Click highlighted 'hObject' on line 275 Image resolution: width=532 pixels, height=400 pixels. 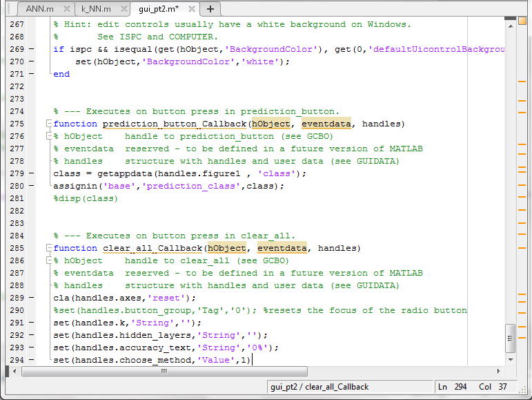271,124
